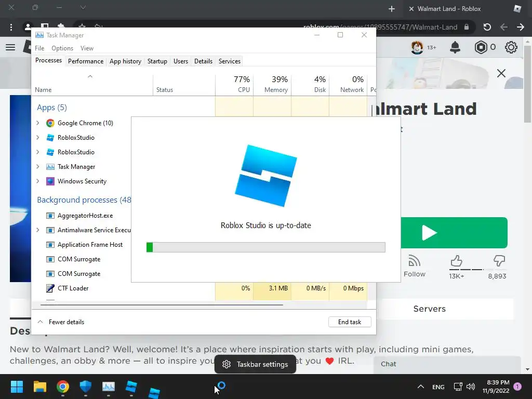
Task: Open the View menu in Task Manager
Action: [87, 48]
